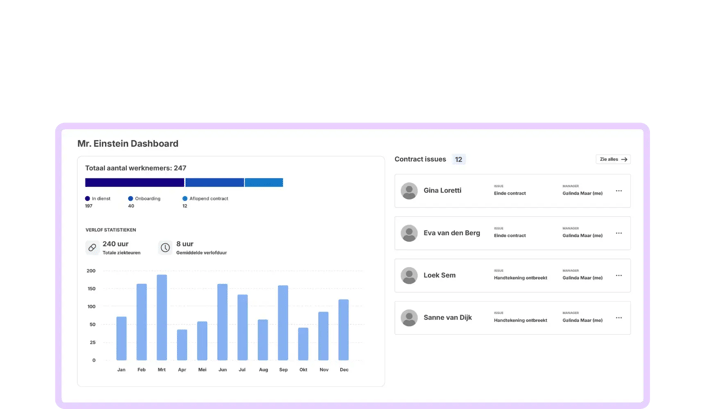Image resolution: width=705 pixels, height=409 pixels.
Task: Select the Onboarding bar segment
Action: [214, 182]
